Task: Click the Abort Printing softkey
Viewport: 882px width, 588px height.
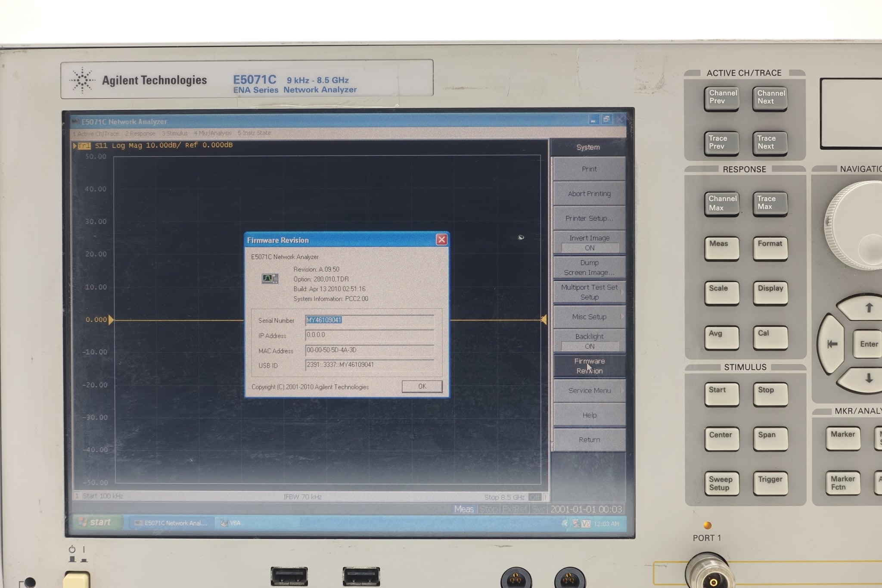Action: [589, 193]
